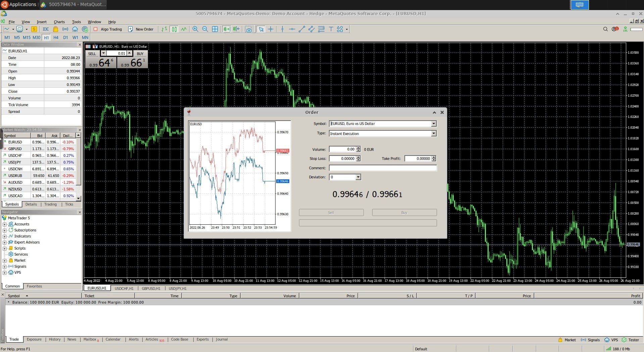This screenshot has height=352, width=644.
Task: Expand the Indicators tree in Navigator
Action: tap(4, 236)
